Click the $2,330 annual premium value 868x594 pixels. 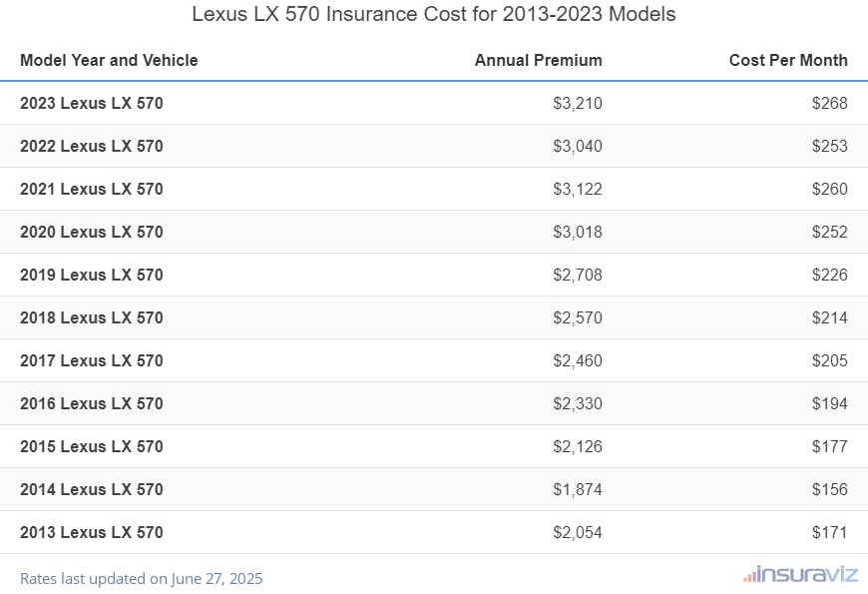click(578, 403)
